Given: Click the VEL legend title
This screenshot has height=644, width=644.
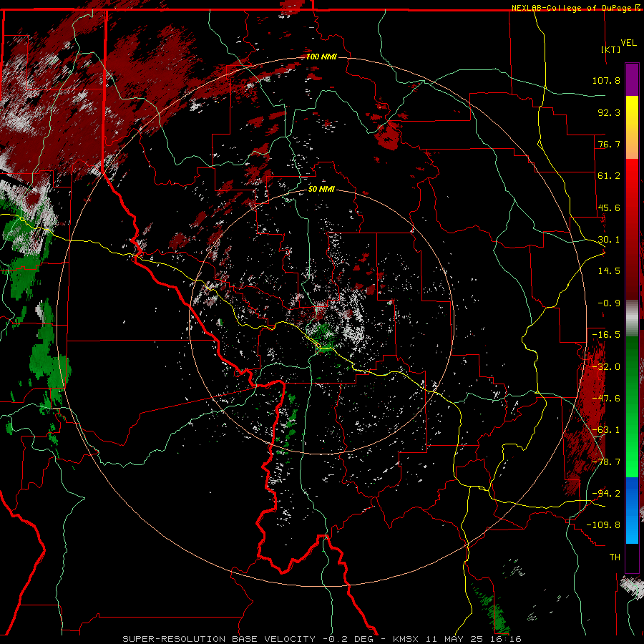Looking at the screenshot, I should [628, 43].
